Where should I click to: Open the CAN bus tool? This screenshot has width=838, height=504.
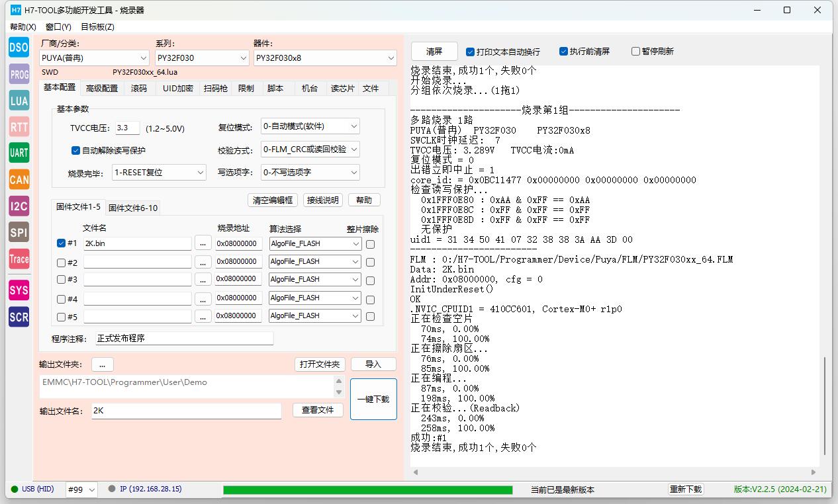[x=19, y=179]
